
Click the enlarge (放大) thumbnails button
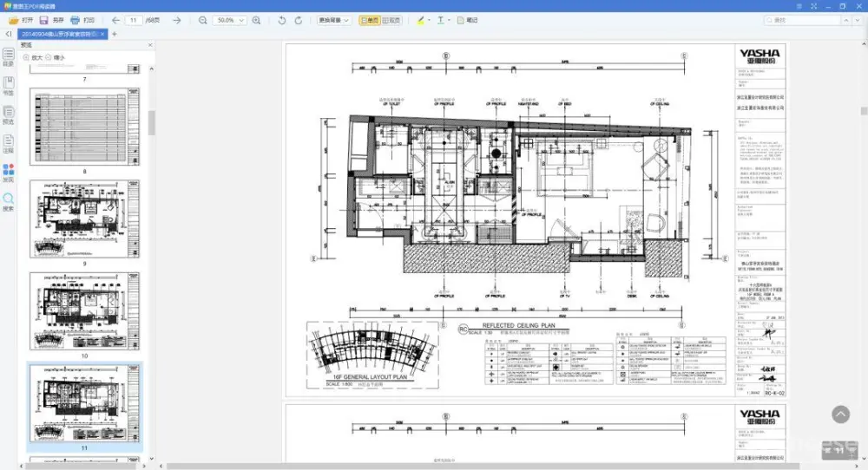(x=32, y=57)
